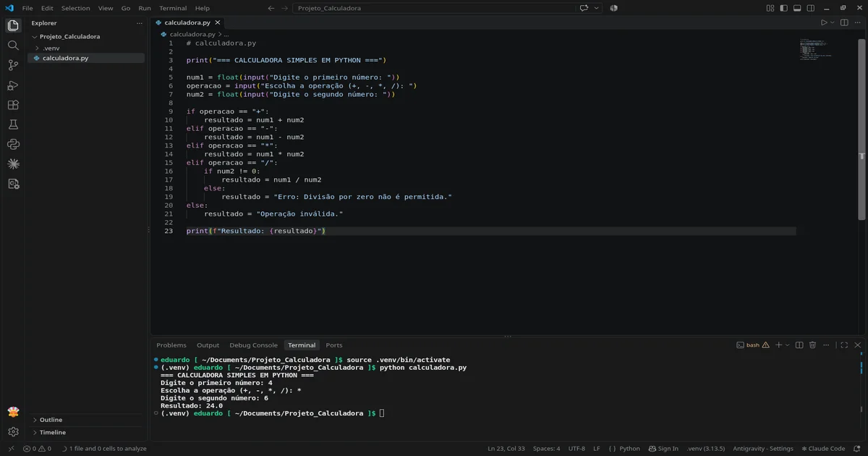
Task: Open Antigravity - Settings in status bar
Action: [763, 449]
